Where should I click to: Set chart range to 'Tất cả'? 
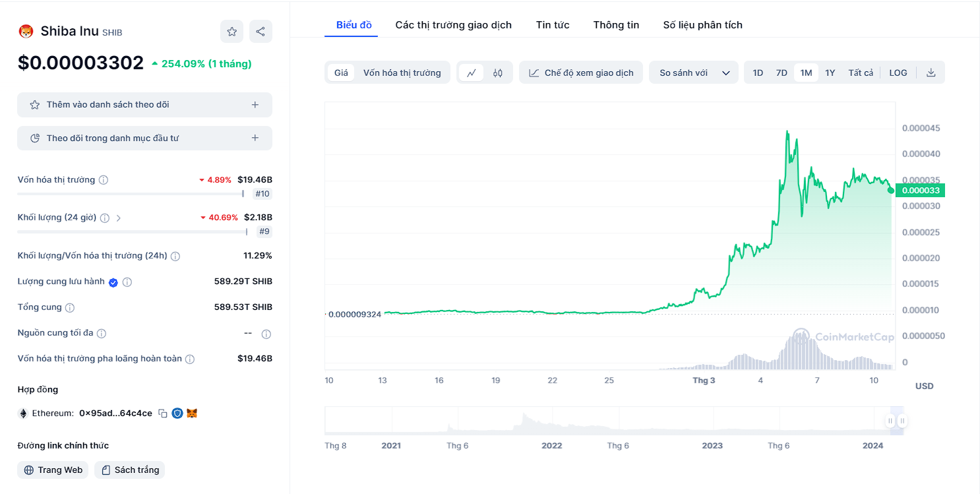[861, 73]
